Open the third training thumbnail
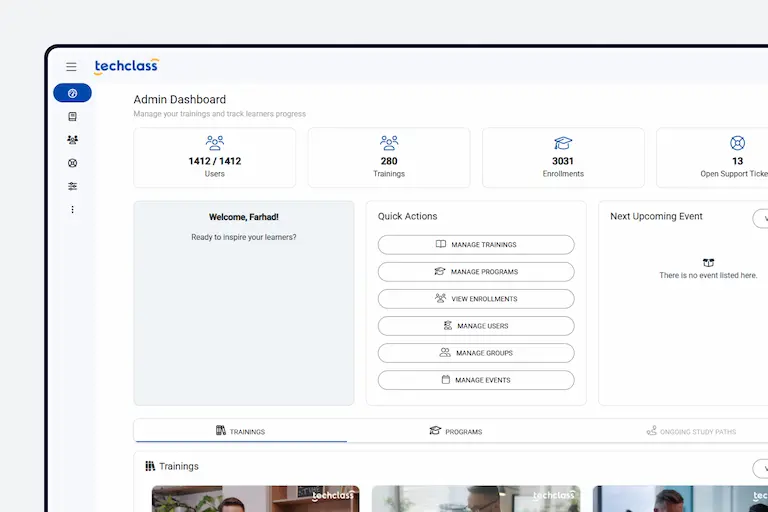768x512 pixels. tap(680, 499)
